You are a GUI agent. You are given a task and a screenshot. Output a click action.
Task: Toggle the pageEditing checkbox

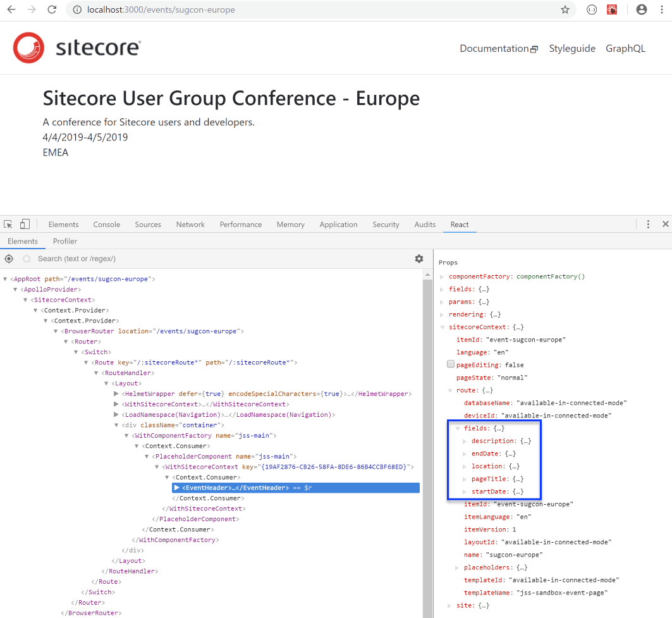coord(451,364)
